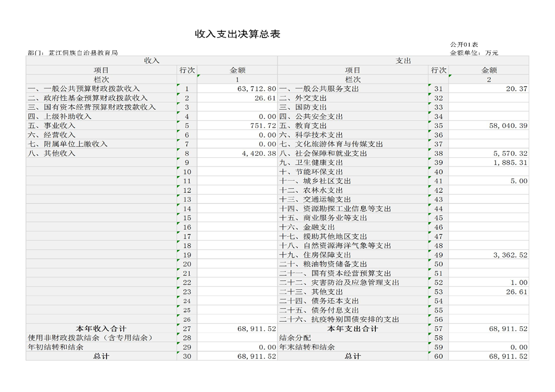This screenshot has width=555, height=392.
Task: Click the 使用非财政拨款结余 row label
Action: [x=90, y=338]
